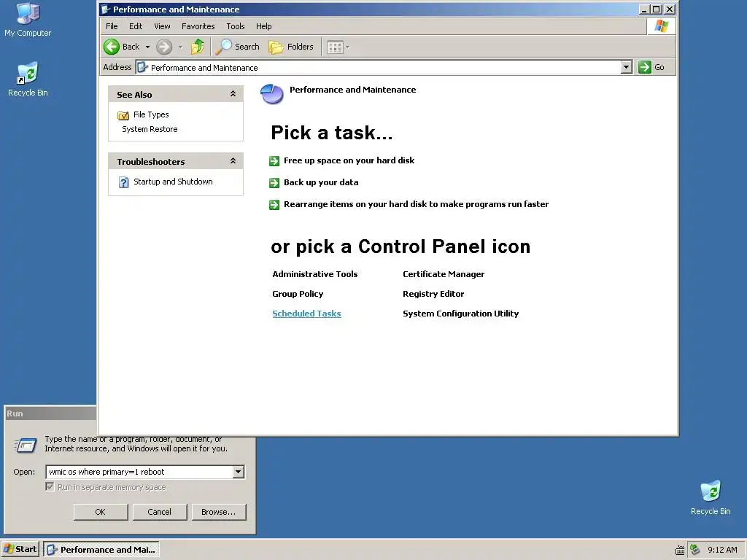Click Browse... in the Run dialog
Viewport: 747px width, 560px height.
(x=219, y=512)
